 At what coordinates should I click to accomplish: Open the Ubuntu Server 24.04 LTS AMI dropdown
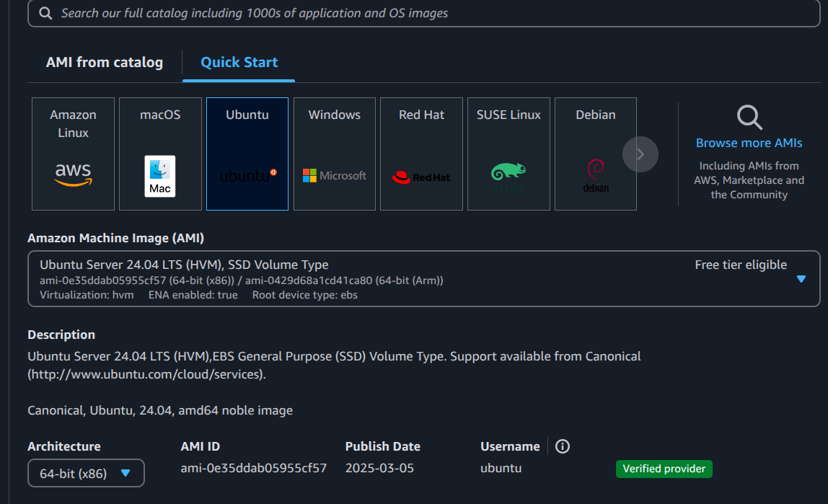click(423, 278)
